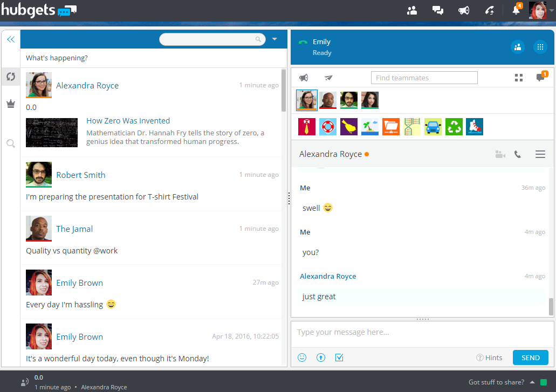Click the paper plane icon beside megaphone
Viewport: 556px width, 392px height.
point(328,78)
